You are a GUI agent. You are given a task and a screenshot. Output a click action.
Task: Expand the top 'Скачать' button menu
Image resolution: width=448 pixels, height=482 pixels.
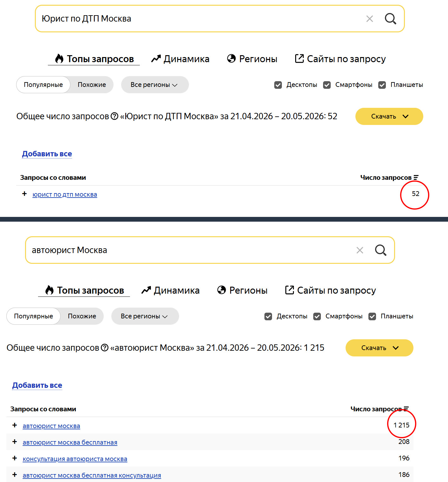click(x=389, y=116)
